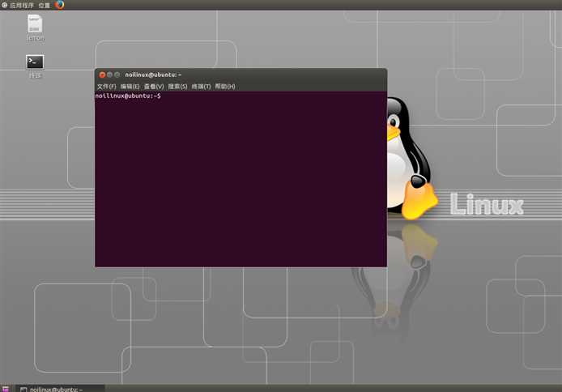Open the 应用程序 applications menu
562x392 pixels.
pyautogui.click(x=22, y=6)
